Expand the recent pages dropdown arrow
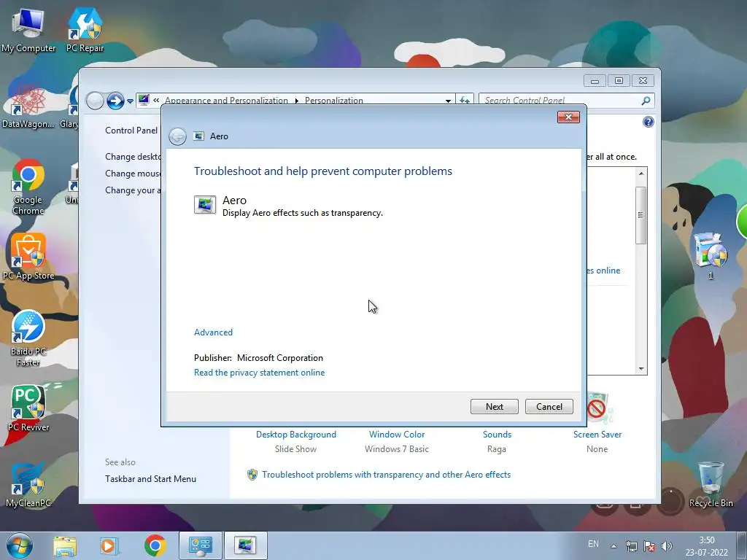 pyautogui.click(x=130, y=101)
